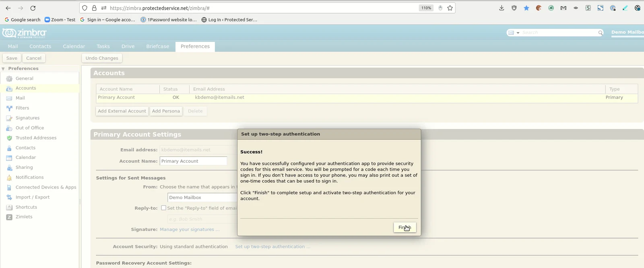Click the Type column header

click(x=621, y=89)
